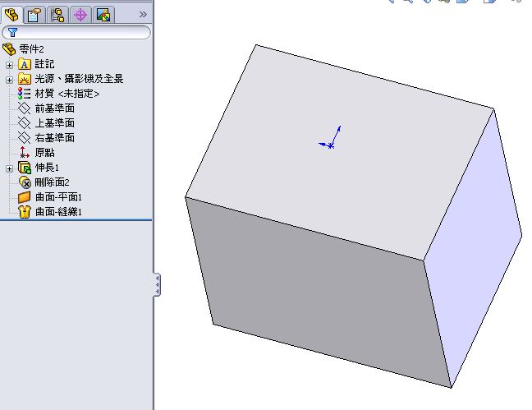The image size is (532, 410).
Task: Select the 前基準面 plane icon
Action: click(24, 108)
